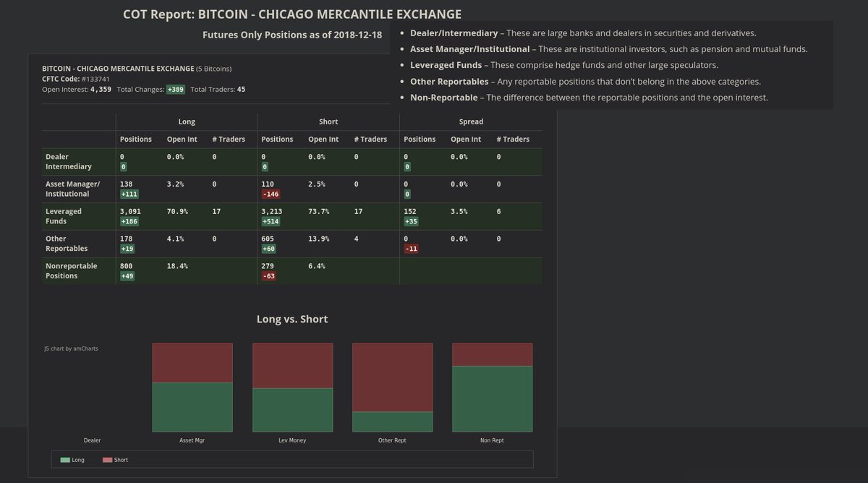Click the 3,213 Leveraged Funds short positions value
Screen dimensions: 868x483
click(272, 212)
